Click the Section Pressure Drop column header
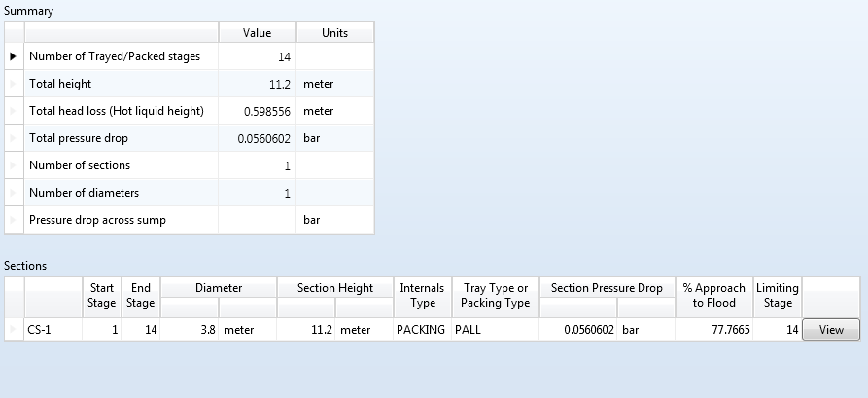Image resolution: width=868 pixels, height=398 pixels. tap(607, 288)
